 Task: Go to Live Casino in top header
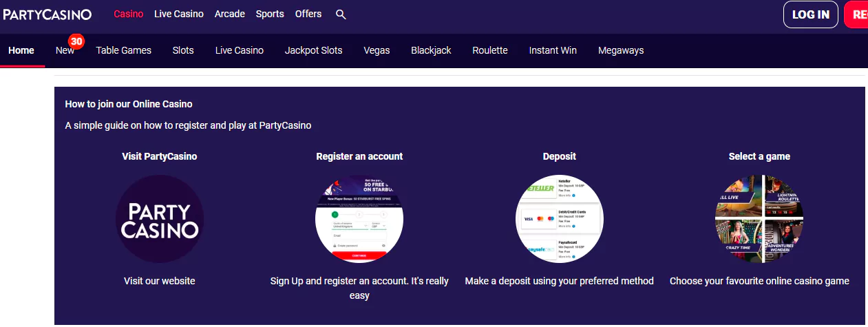coord(179,14)
